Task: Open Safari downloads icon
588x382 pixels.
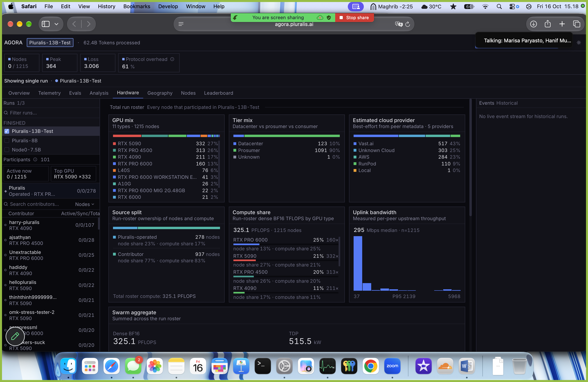Action: (x=533, y=24)
